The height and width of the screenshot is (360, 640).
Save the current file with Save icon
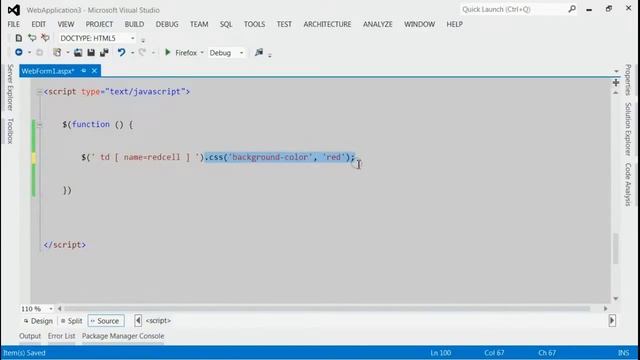(x=91, y=53)
